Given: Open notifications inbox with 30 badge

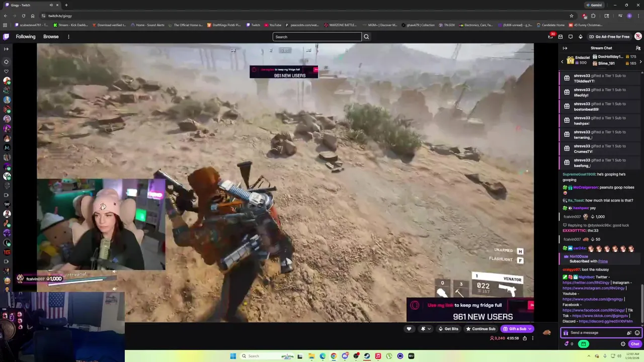Looking at the screenshot, I should (550, 37).
